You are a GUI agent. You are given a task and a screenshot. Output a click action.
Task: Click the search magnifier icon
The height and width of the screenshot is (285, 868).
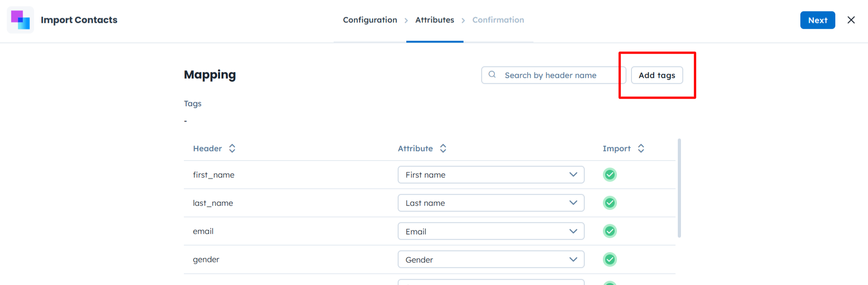click(492, 75)
